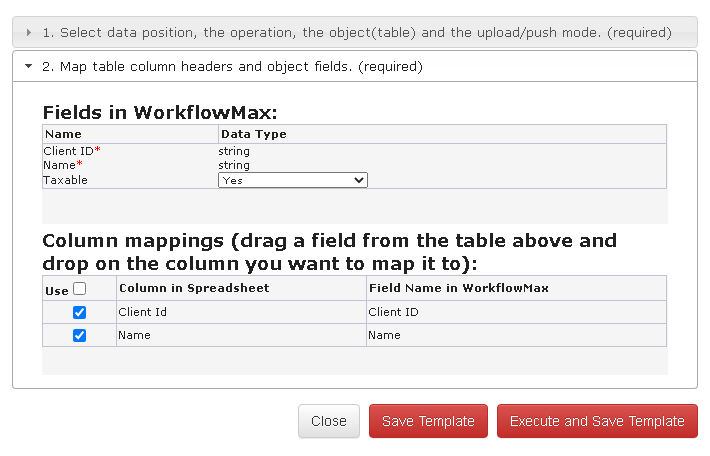Click the string data type of Name

pos(234,165)
